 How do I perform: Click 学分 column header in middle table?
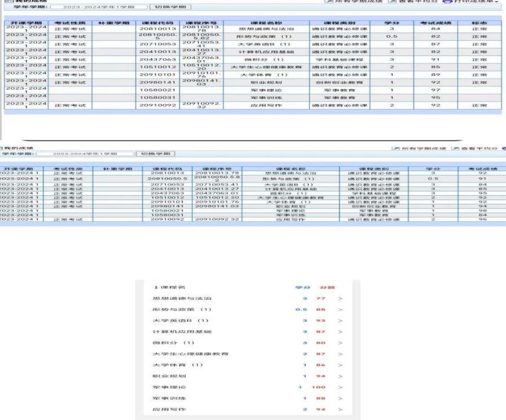433,169
